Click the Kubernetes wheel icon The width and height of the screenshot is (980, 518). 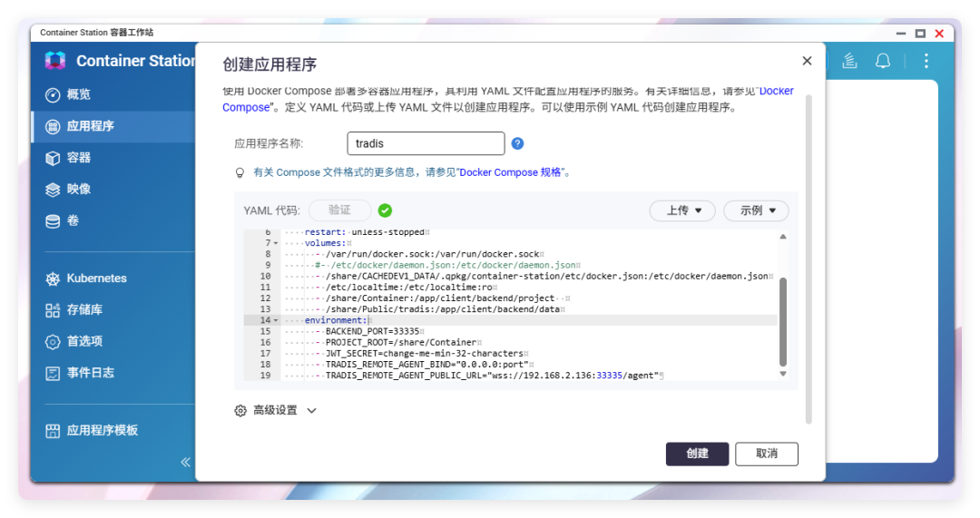pyautogui.click(x=53, y=279)
